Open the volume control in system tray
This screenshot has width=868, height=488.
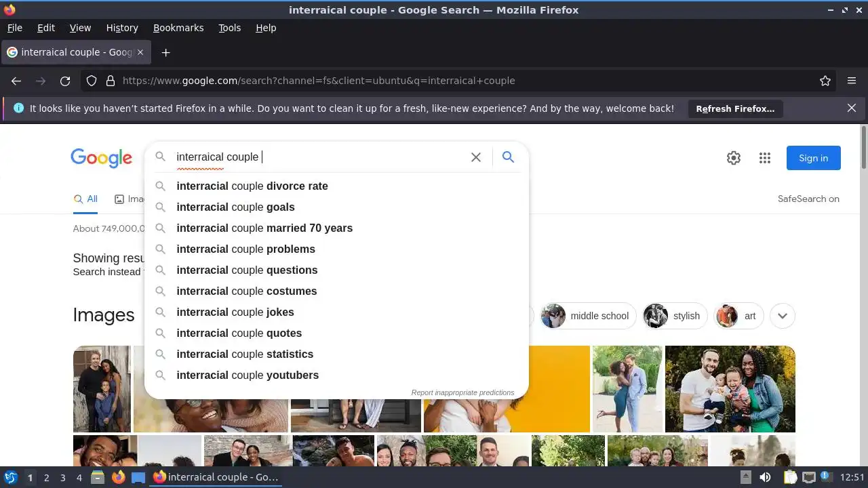[x=765, y=477]
